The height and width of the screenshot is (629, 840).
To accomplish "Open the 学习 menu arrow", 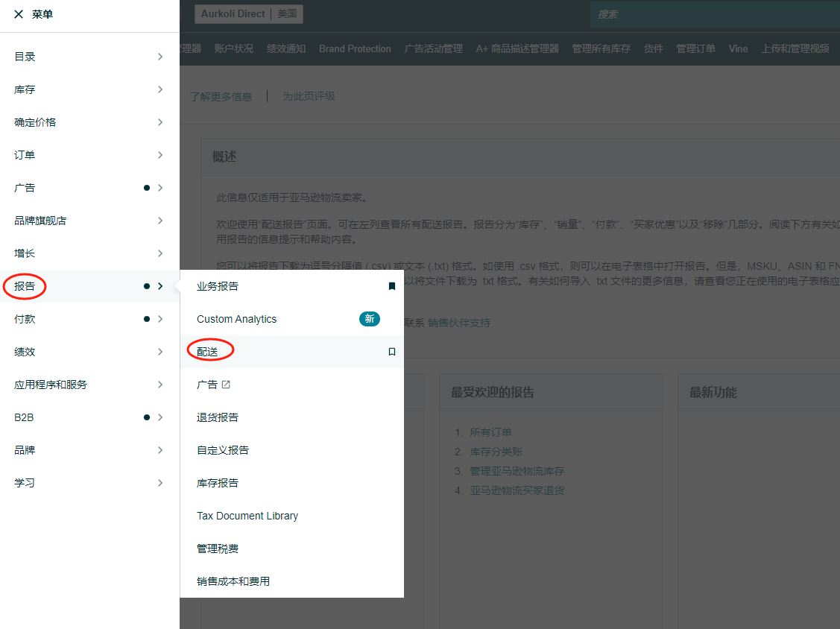I will (x=160, y=483).
